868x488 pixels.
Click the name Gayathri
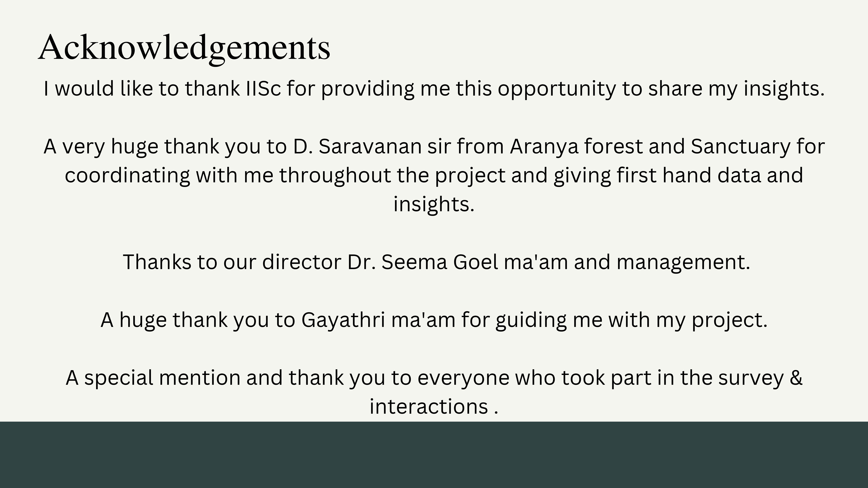pyautogui.click(x=343, y=320)
